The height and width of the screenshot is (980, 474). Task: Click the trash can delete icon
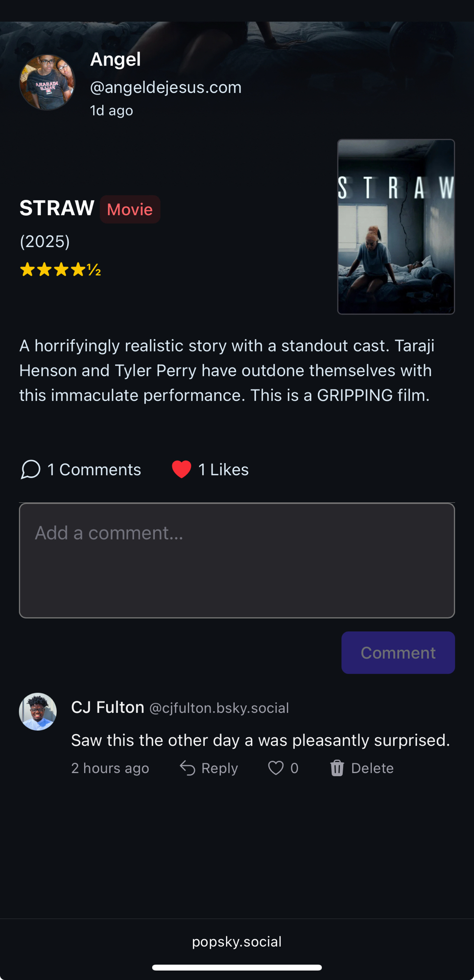pos(337,768)
